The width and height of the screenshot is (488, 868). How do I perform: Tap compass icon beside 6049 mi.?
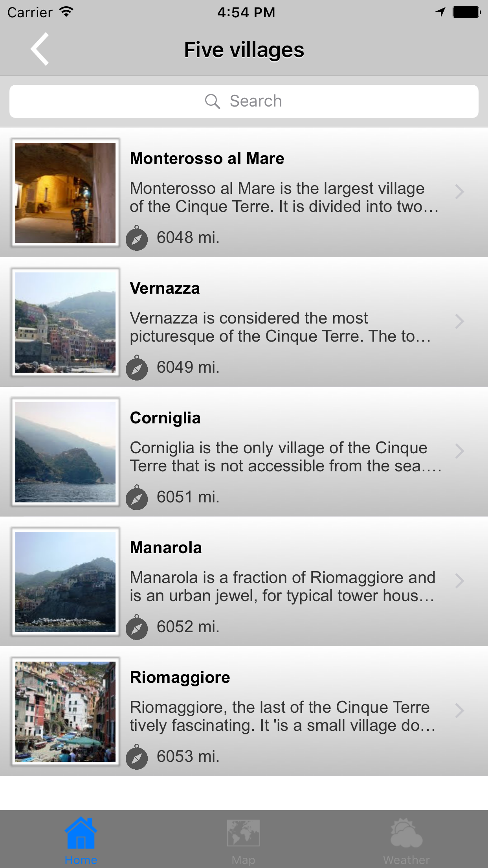pyautogui.click(x=137, y=368)
